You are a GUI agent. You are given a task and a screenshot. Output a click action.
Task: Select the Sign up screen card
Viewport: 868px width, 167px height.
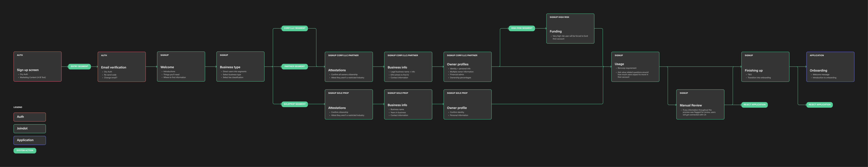point(37,66)
